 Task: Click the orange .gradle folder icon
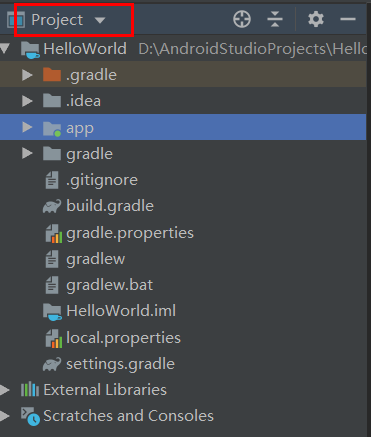coord(52,74)
